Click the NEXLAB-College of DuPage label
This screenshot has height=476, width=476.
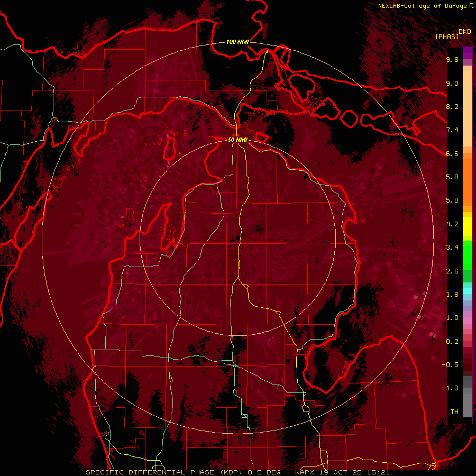tap(423, 6)
